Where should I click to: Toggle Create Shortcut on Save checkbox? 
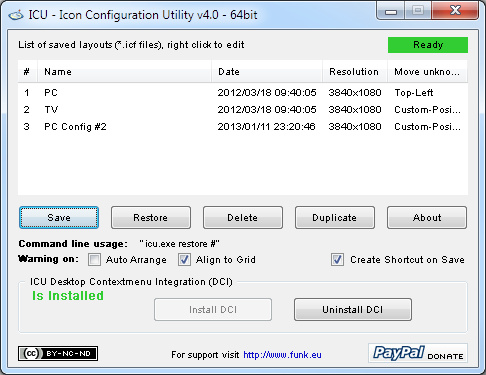[x=337, y=260]
